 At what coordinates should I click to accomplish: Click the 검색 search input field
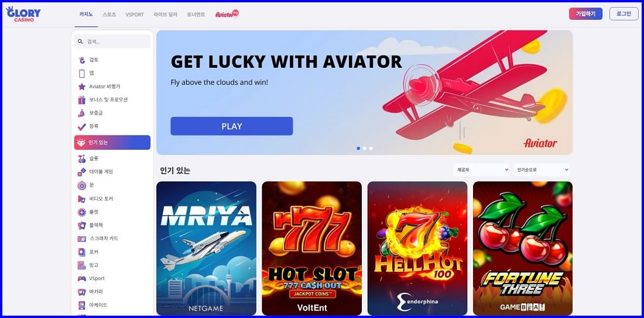click(x=112, y=42)
